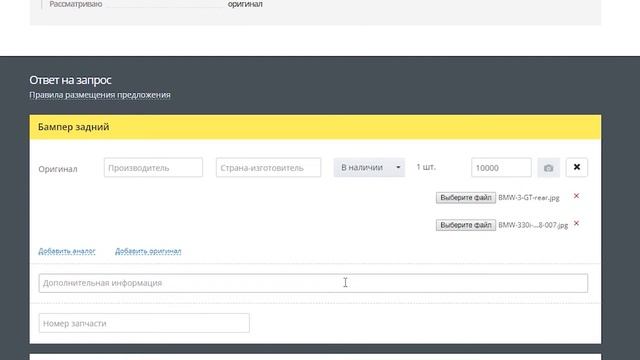The image size is (640, 360).
Task: Click the Добавить аналог link
Action: point(67,251)
